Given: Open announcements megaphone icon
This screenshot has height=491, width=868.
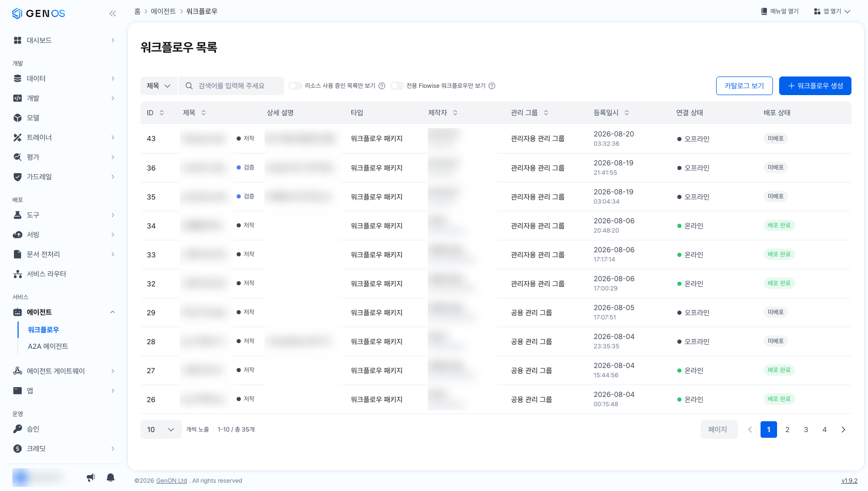Looking at the screenshot, I should (x=91, y=478).
